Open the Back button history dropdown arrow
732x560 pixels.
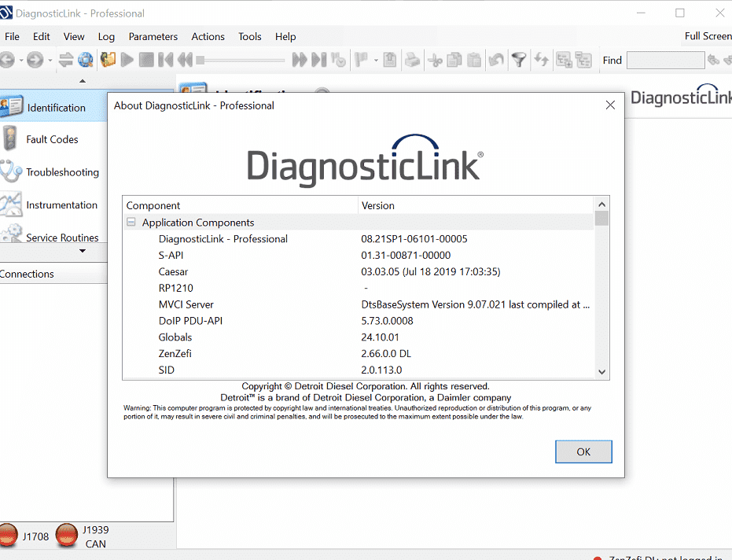(x=21, y=61)
